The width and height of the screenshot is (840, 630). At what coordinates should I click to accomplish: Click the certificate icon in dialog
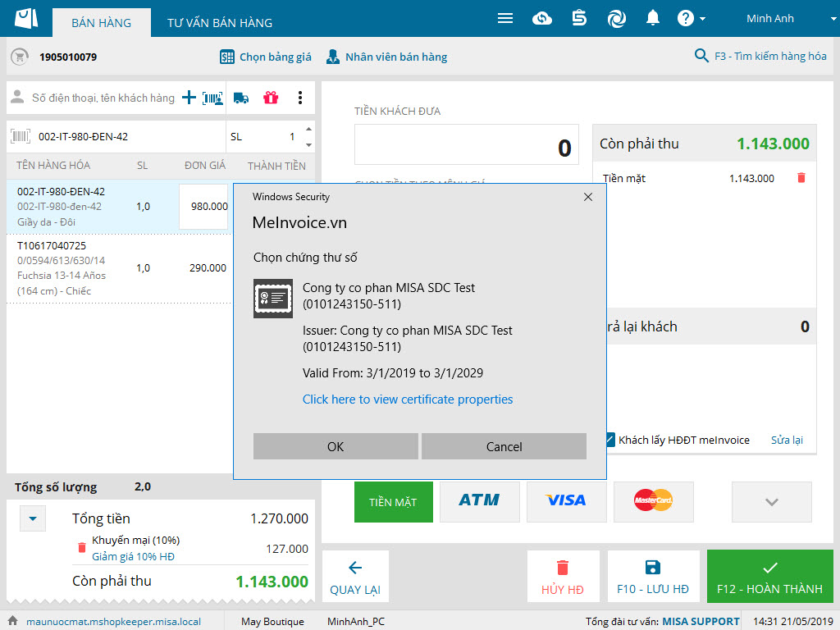[273, 299]
